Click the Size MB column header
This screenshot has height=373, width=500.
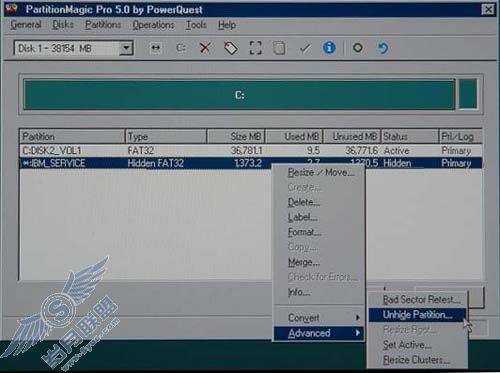click(x=236, y=136)
